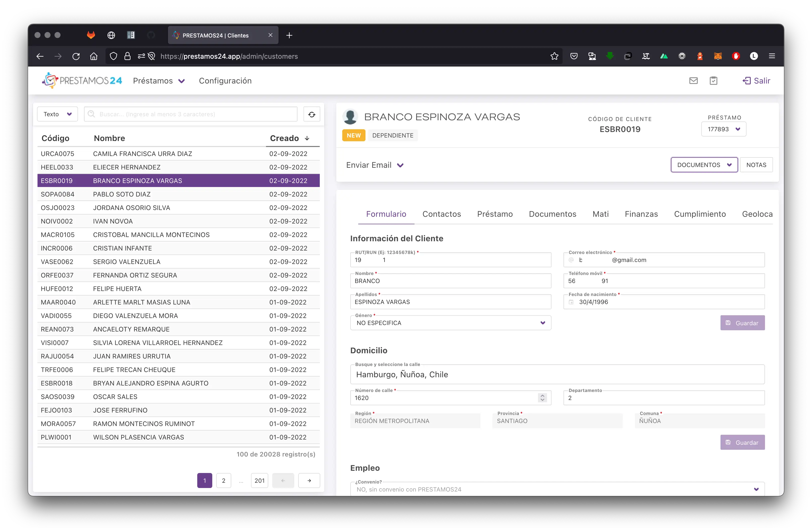
Task: Click the Nombre field containing BRANCO
Action: coord(451,281)
